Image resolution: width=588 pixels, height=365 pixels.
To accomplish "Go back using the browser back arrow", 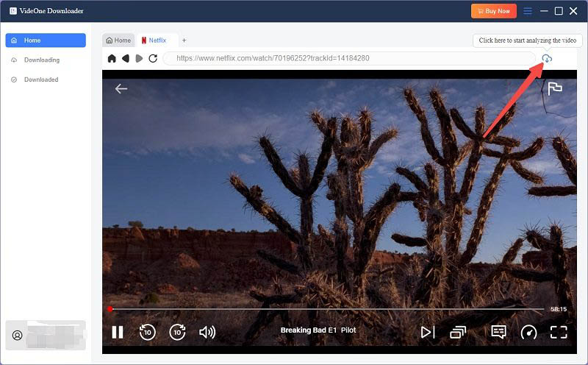I will coord(125,58).
